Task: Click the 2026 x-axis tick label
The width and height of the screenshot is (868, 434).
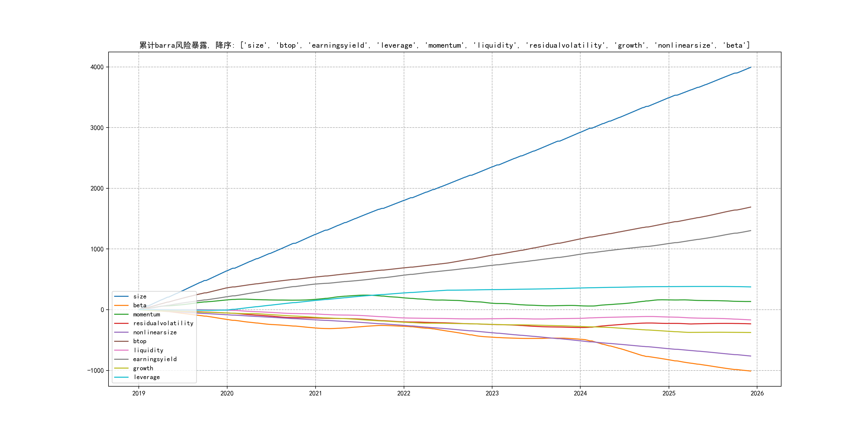Action: pos(757,393)
